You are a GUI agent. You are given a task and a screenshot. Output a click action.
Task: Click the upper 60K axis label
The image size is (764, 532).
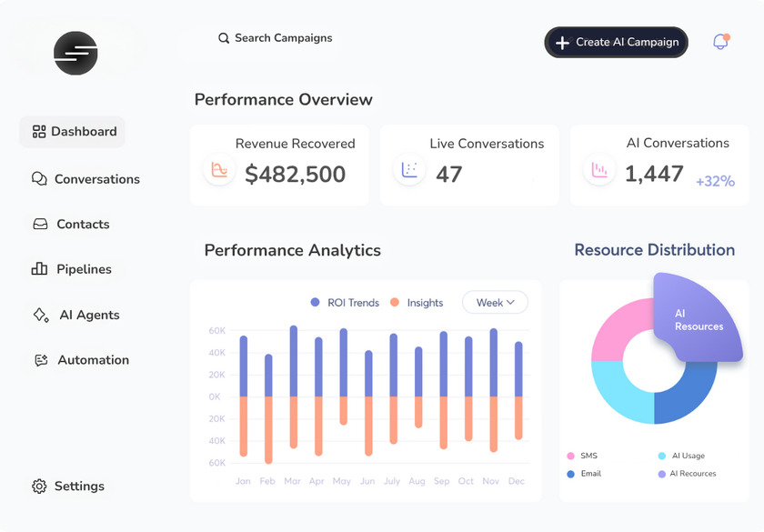coord(216,331)
